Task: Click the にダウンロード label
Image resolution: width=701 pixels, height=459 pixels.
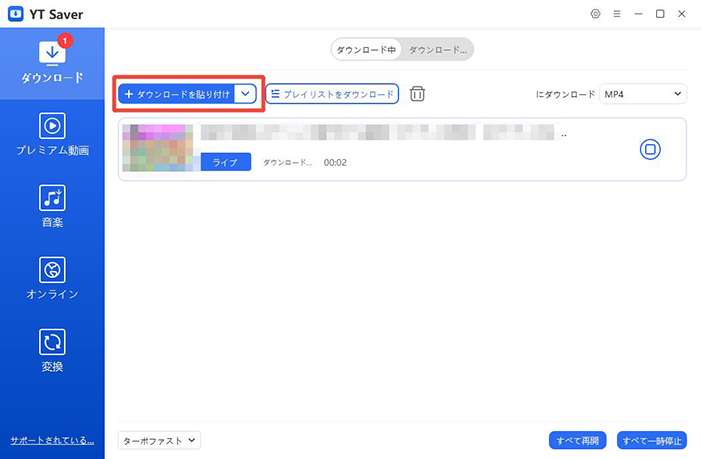Action: point(565,94)
